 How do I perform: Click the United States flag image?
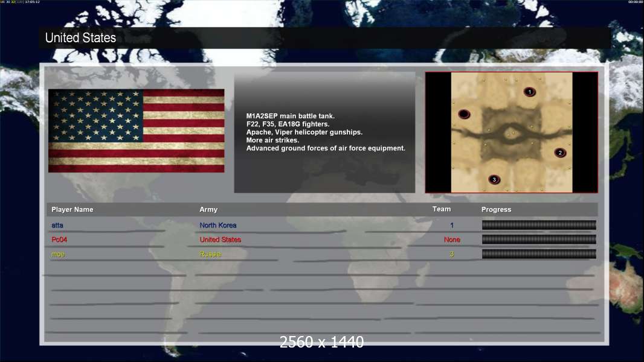pos(137,131)
